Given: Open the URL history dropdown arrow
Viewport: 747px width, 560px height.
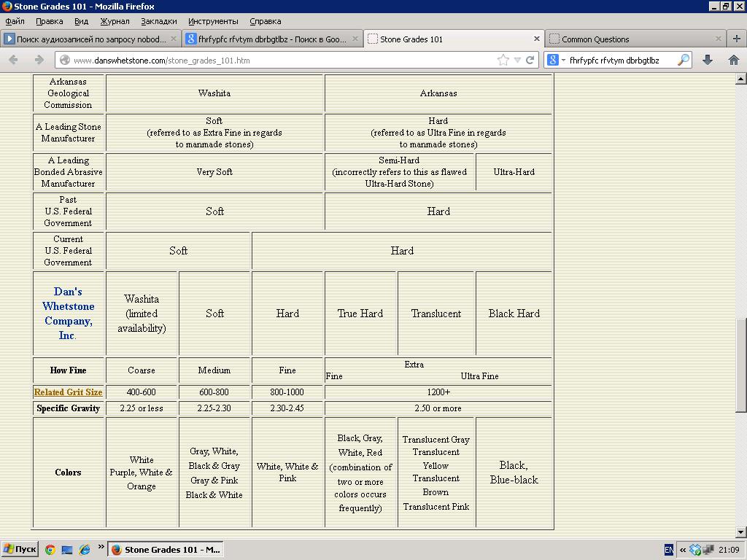Looking at the screenshot, I should pos(517,61).
